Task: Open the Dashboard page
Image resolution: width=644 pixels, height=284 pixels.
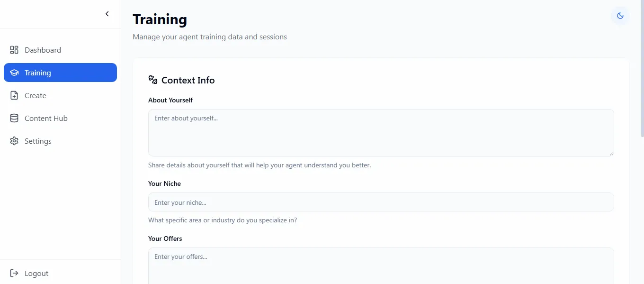Action: point(43,49)
